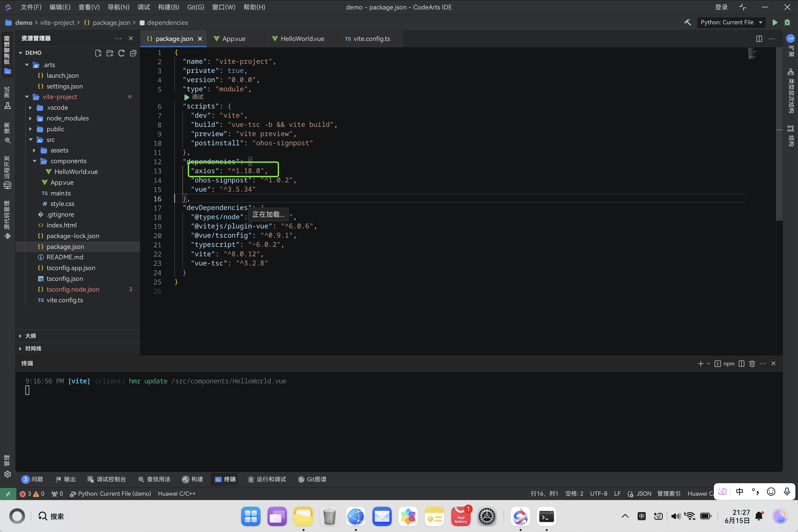Open App Gallery from the dock
798x532 pixels.
[461, 516]
